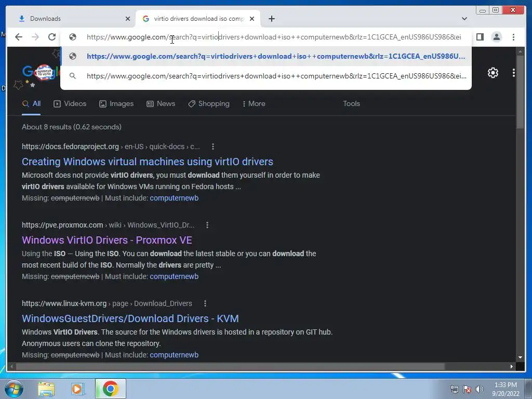The height and width of the screenshot is (399, 532).
Task: Click the www.linux-kvm.org breadcrumb URL
Action: click(x=107, y=303)
